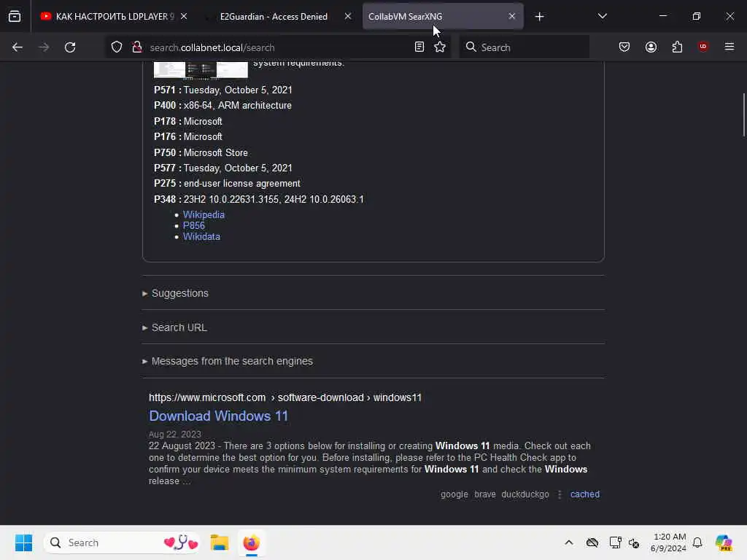Click the google engine label

[x=454, y=494]
